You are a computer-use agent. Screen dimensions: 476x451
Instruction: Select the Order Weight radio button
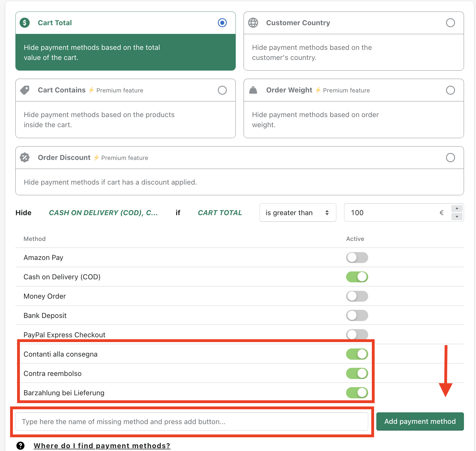[451, 90]
